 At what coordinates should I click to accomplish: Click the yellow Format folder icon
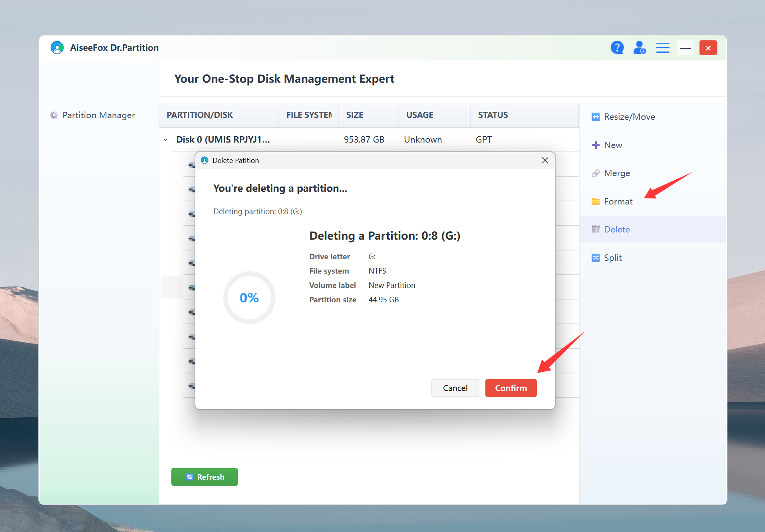pyautogui.click(x=595, y=202)
